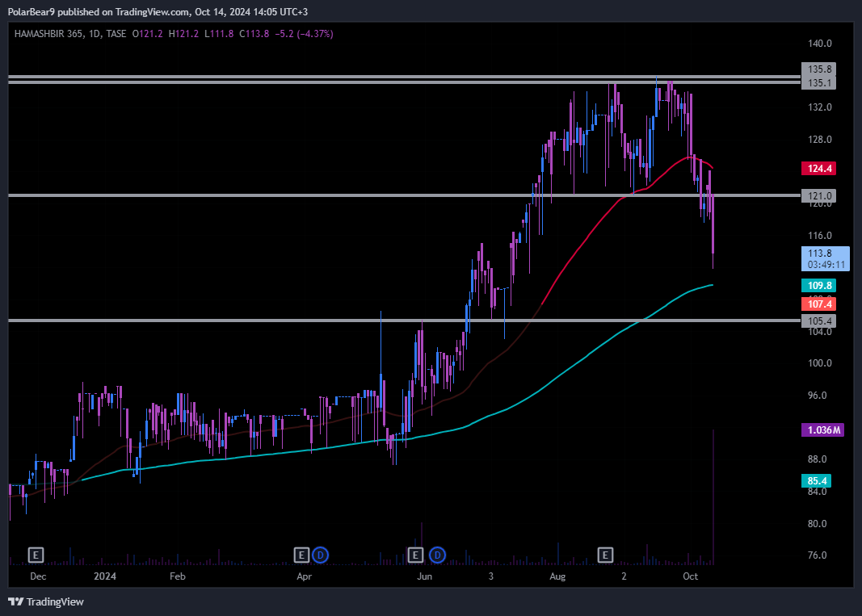This screenshot has height=616, width=862.
Task: Click the Aug label on time axis
Action: (557, 576)
